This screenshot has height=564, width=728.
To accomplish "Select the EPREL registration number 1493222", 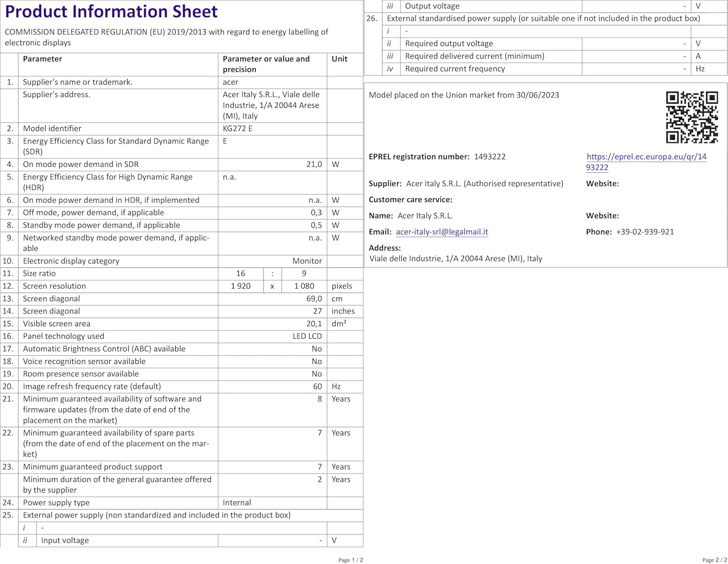I will click(x=489, y=157).
